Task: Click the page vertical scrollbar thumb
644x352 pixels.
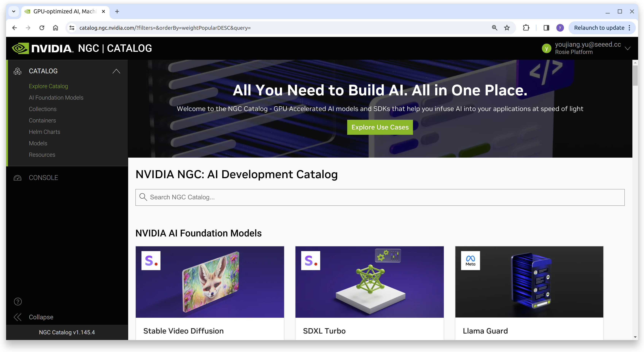Action: tap(635, 75)
